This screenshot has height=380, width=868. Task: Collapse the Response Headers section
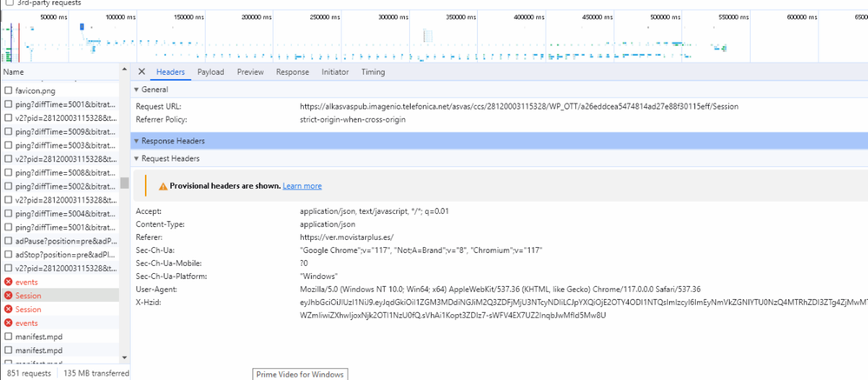tap(136, 141)
